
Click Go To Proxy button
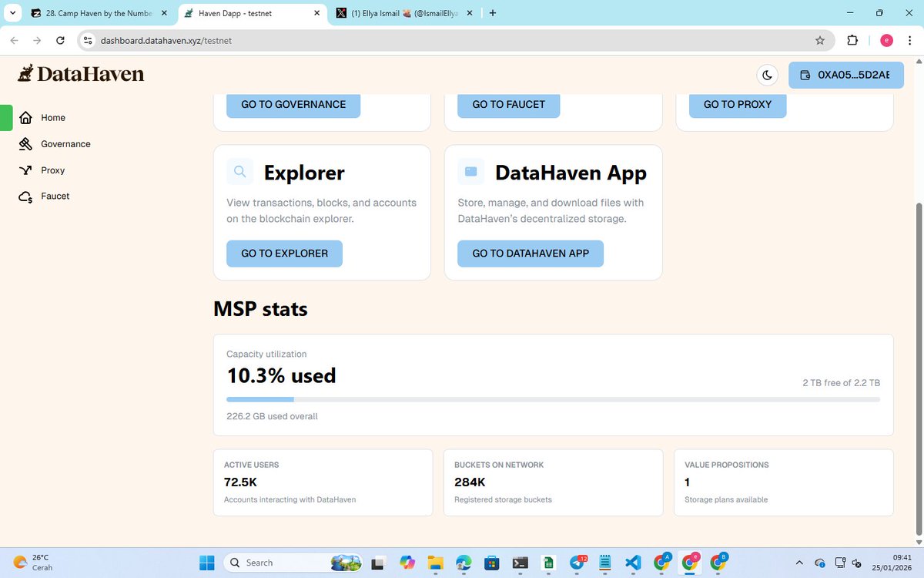coord(738,105)
